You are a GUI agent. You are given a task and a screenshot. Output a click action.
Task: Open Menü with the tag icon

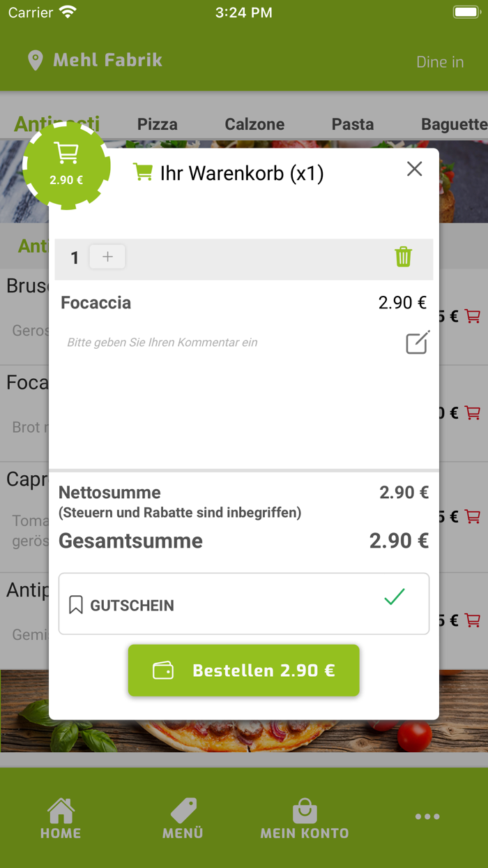click(x=183, y=811)
